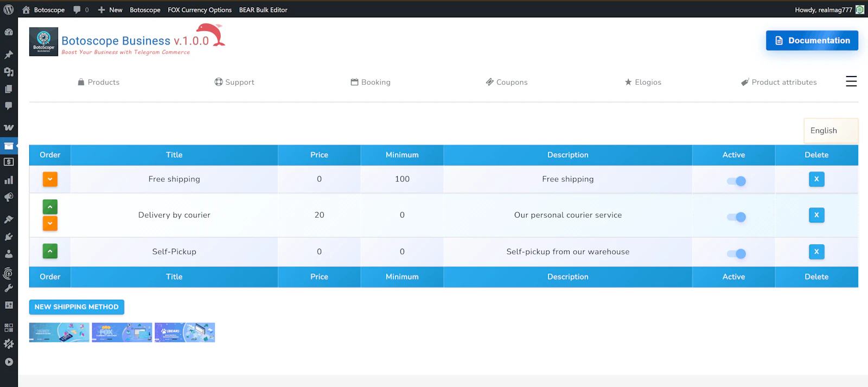Switch to the Support tab
Screen dimensions: 868x387
click(234, 82)
